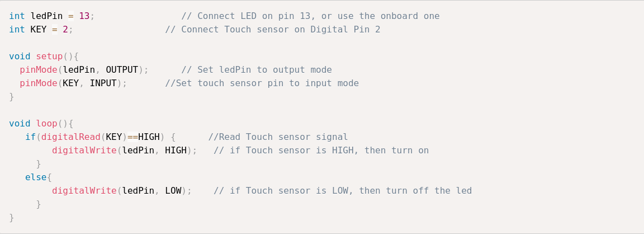Image resolution: width=644 pixels, height=234 pixels.
Task: Click the Connect Touch sensor comment
Action: click(273, 30)
